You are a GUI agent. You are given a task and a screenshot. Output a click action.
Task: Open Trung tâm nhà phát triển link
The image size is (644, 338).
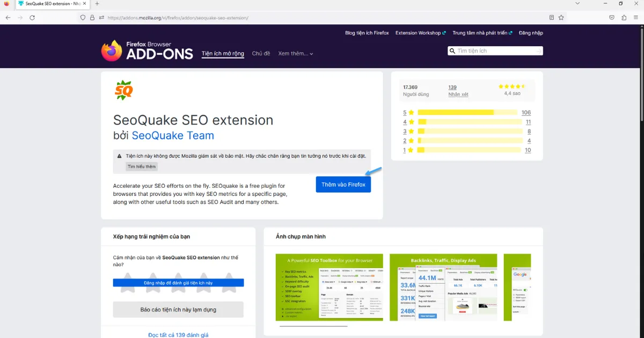pyautogui.click(x=482, y=33)
